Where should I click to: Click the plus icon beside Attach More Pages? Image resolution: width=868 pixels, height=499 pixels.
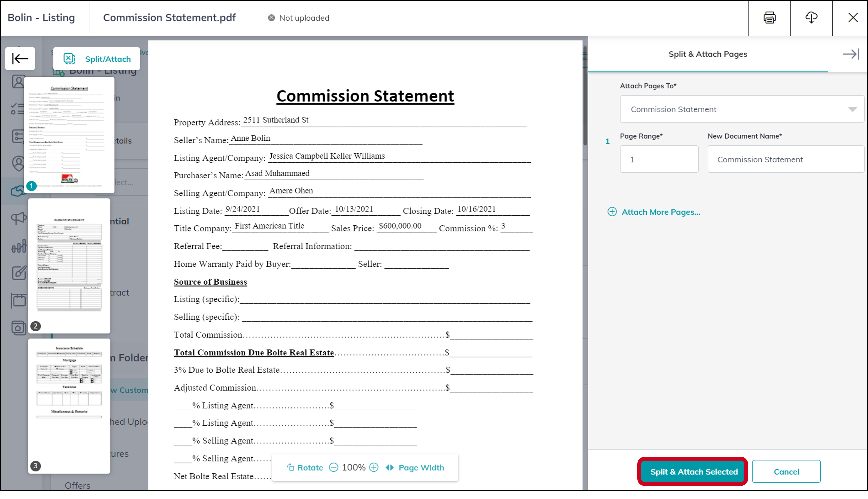click(x=612, y=212)
